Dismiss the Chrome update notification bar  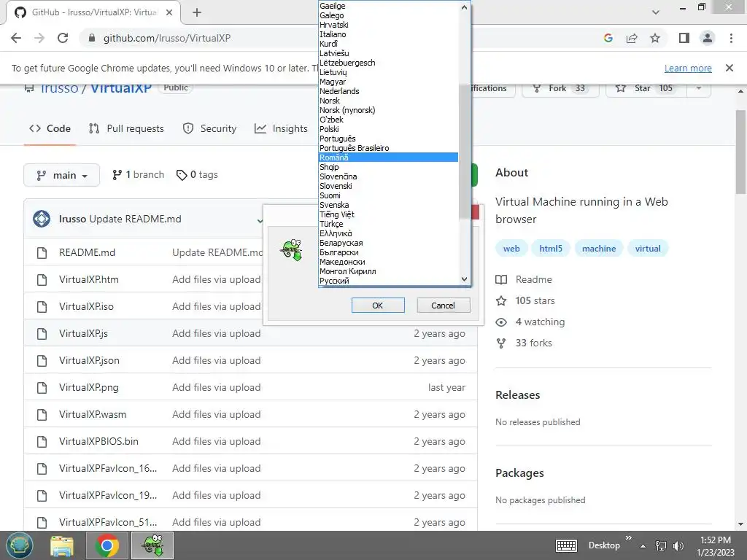(729, 68)
